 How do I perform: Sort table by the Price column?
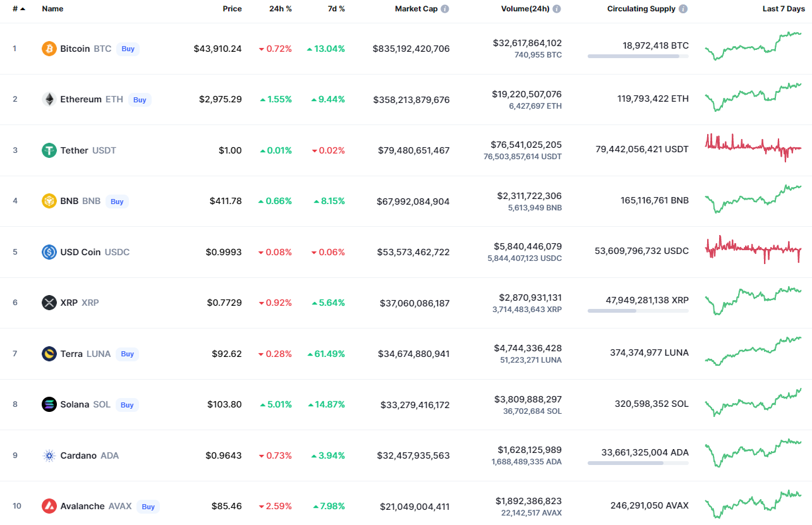pyautogui.click(x=232, y=9)
